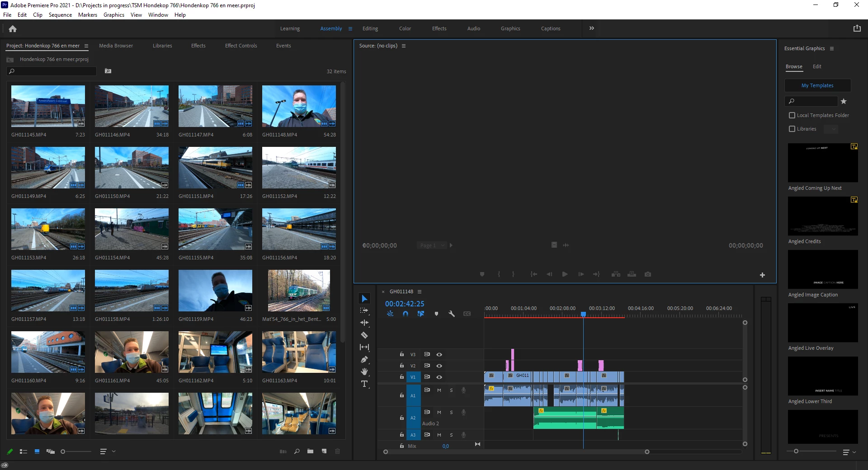Open Project panel menu

click(86, 46)
